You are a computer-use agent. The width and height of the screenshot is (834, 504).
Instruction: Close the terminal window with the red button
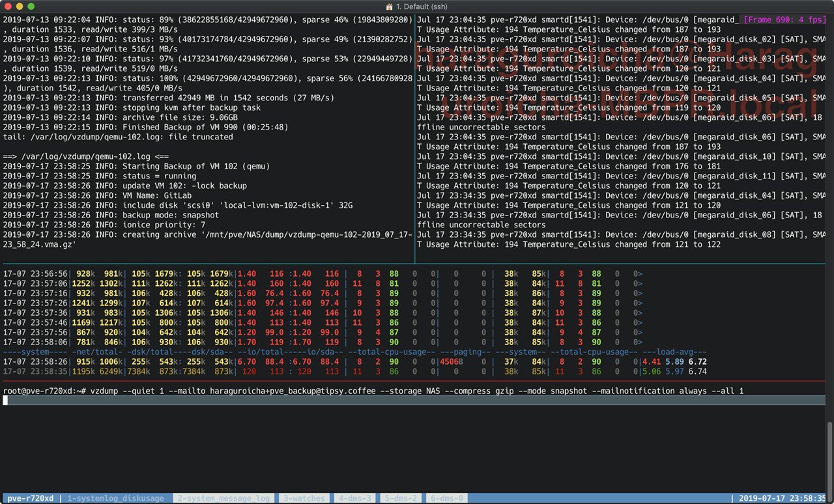coord(8,7)
